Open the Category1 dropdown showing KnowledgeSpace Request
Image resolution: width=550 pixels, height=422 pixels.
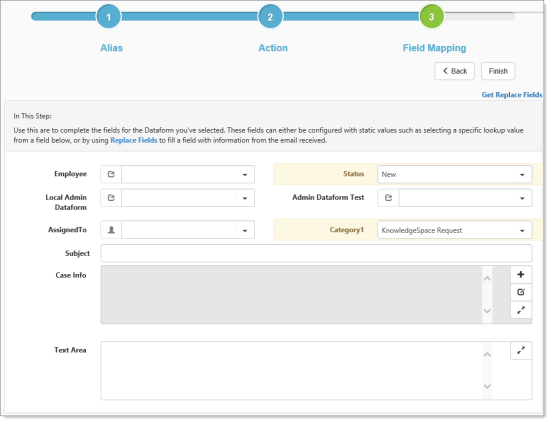point(455,230)
